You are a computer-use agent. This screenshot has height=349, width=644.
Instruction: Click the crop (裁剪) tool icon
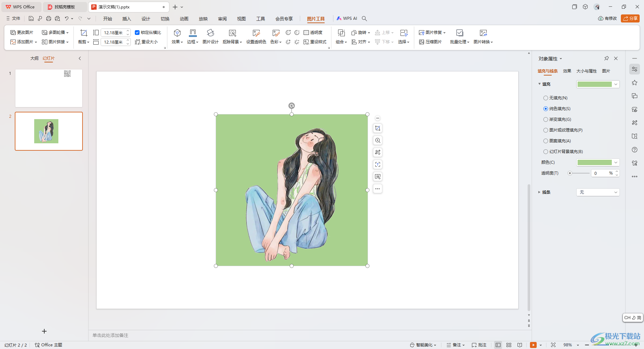(x=84, y=33)
